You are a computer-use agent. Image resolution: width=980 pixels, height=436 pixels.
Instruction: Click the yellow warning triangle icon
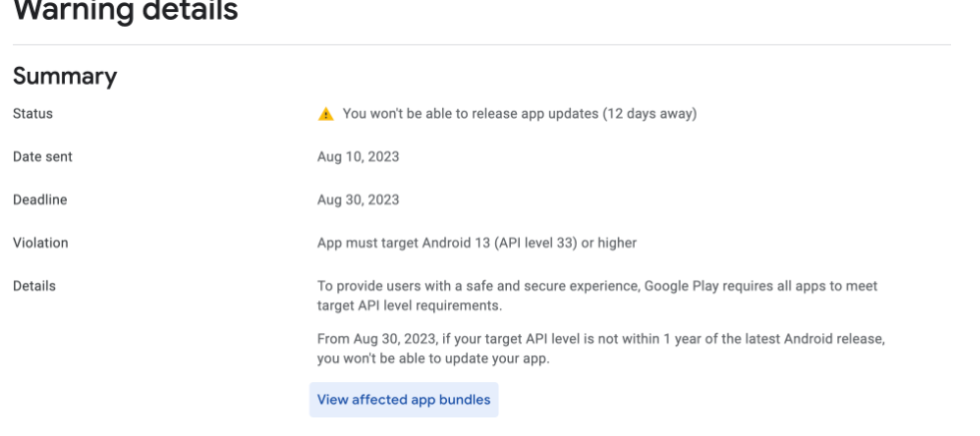[325, 115]
